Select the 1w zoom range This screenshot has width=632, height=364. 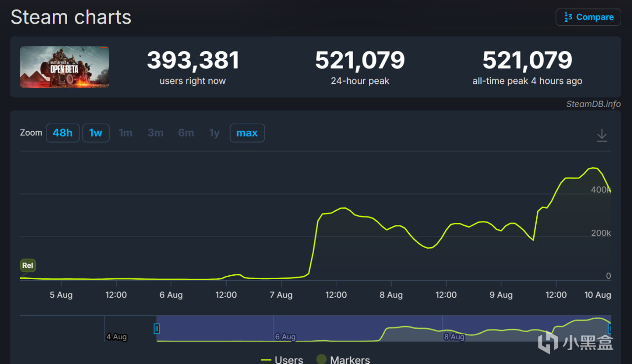(96, 133)
